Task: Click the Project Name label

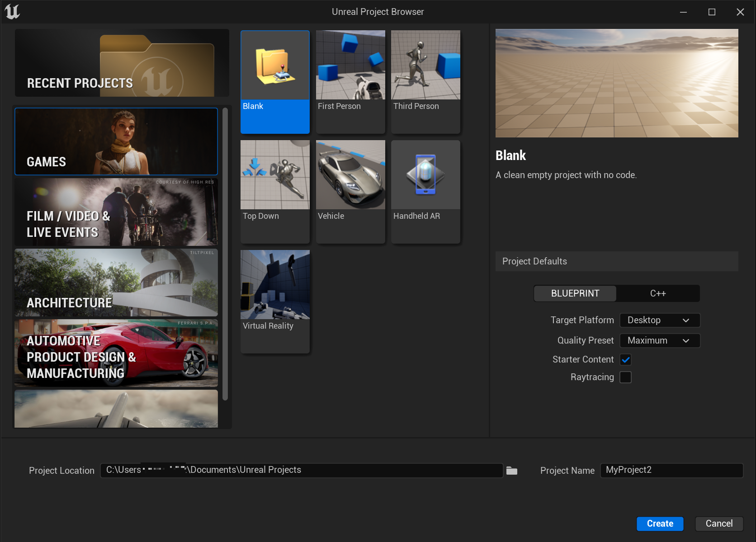Action: click(567, 471)
